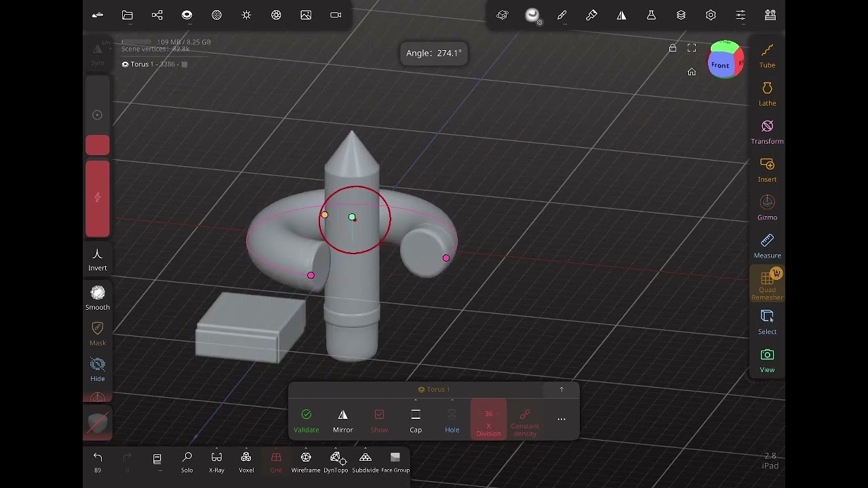Toggle Constant density link option
Screen dimensions: 868x488
[525, 422]
